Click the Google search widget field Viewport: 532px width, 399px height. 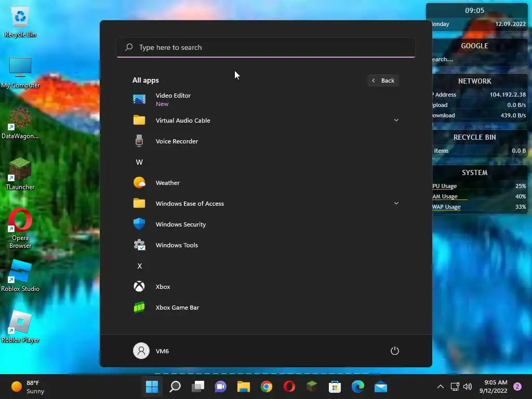[x=480, y=59]
